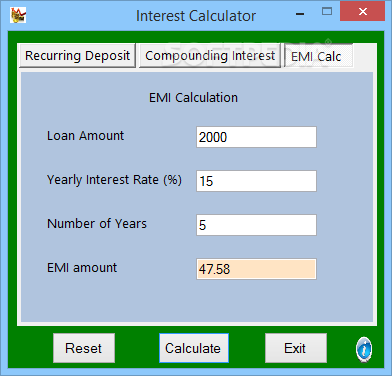
Task: Switch to the Recurring Deposit tab
Action: pos(78,56)
